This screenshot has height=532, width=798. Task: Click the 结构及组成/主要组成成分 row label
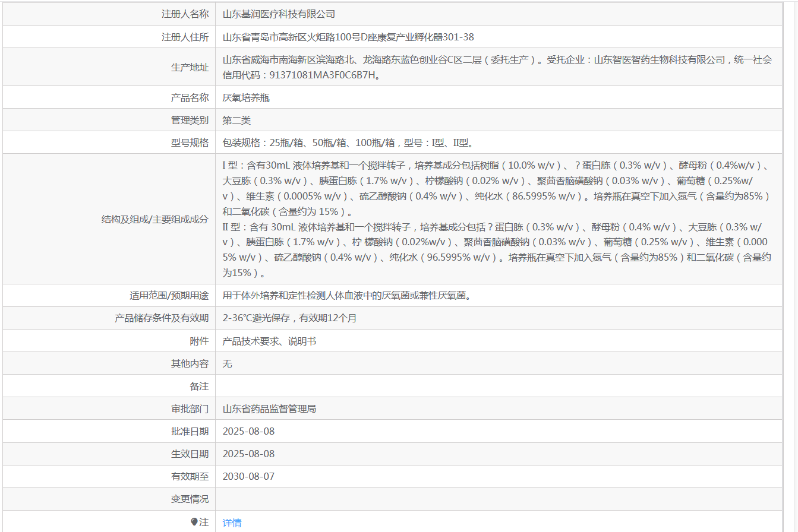156,219
